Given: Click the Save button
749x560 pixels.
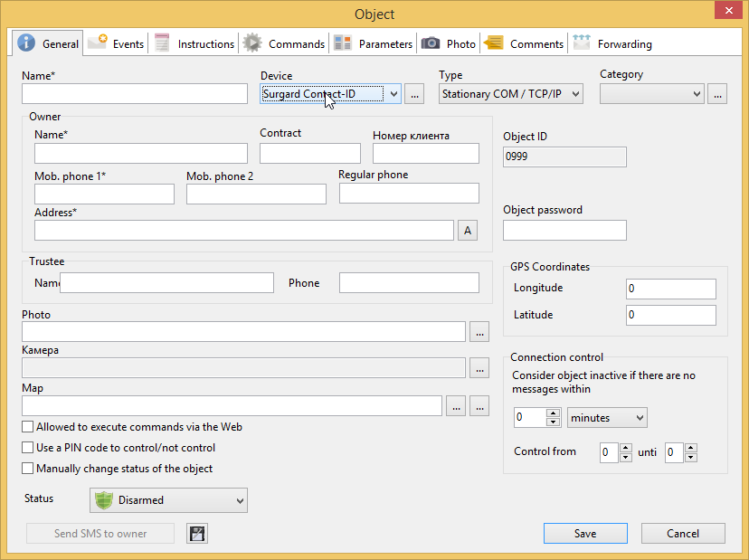Looking at the screenshot, I should [x=584, y=533].
